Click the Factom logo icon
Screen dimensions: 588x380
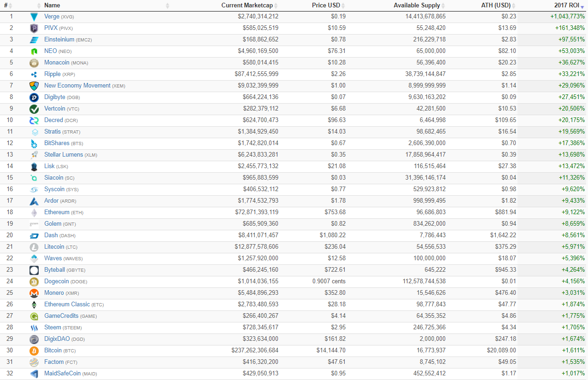(x=34, y=362)
